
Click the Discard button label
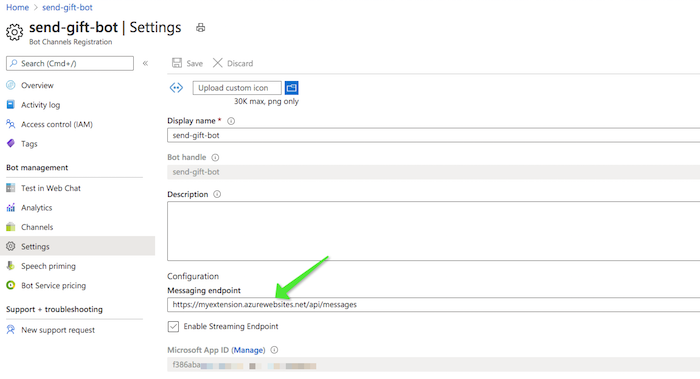(x=240, y=63)
